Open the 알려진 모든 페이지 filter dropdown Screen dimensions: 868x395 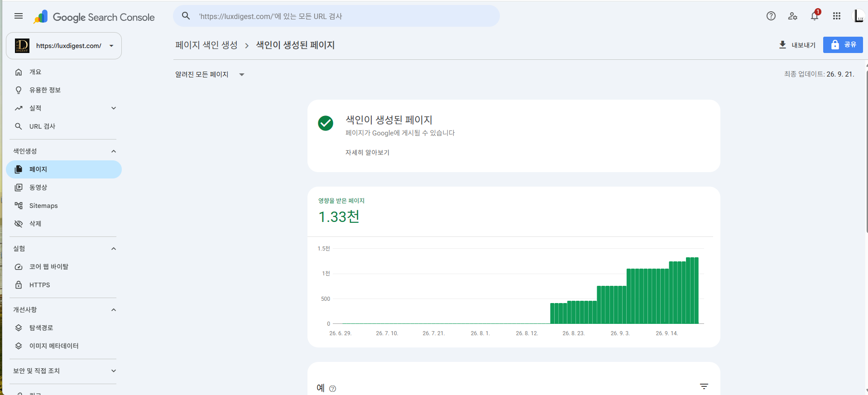[x=210, y=75]
